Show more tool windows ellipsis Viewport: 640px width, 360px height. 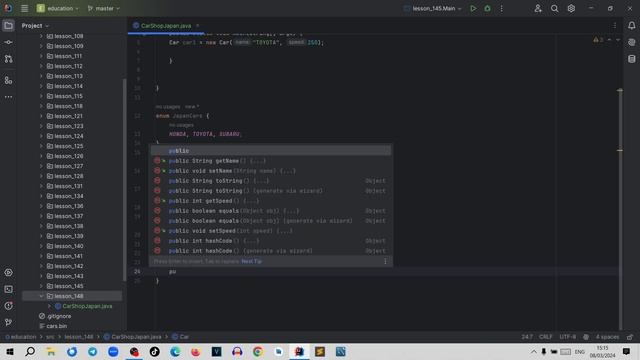[8, 97]
